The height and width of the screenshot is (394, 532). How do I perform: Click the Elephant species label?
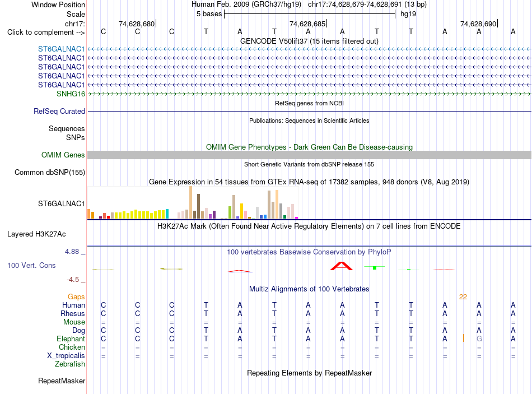click(71, 339)
